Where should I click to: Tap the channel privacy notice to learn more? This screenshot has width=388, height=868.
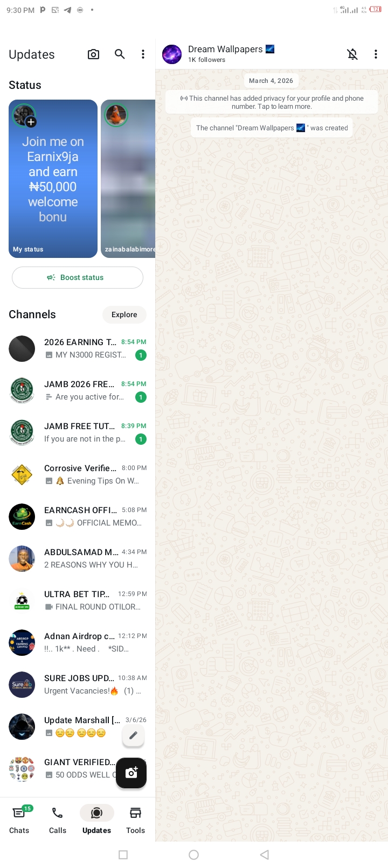(x=272, y=102)
